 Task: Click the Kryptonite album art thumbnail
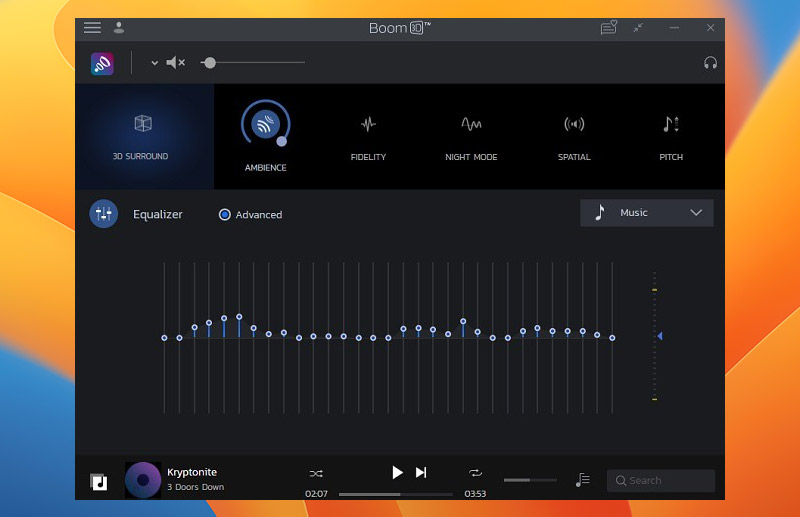(143, 480)
